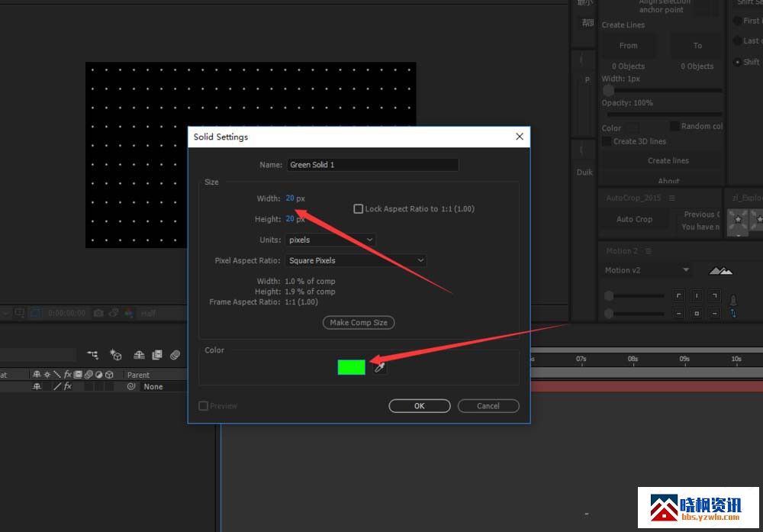763x532 pixels.
Task: Click the line Opacity slider track
Action: [x=665, y=114]
